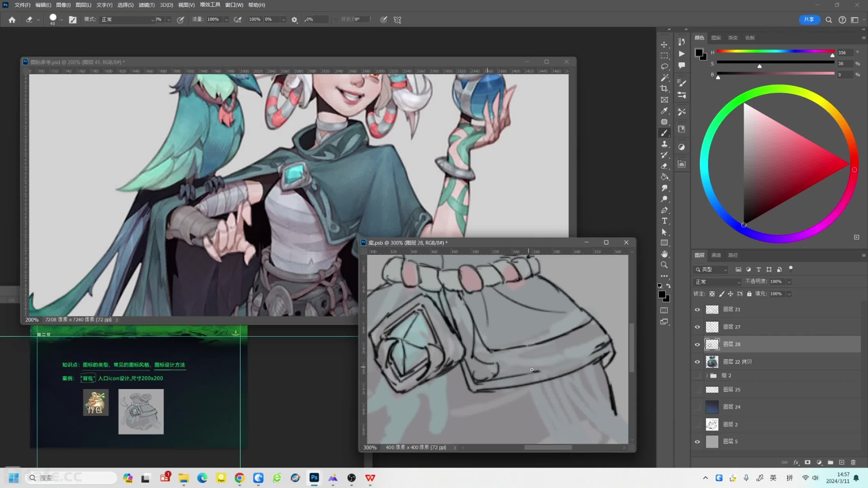Open the tool preset picker arrow
This screenshot has height=488, width=868.
tap(38, 20)
